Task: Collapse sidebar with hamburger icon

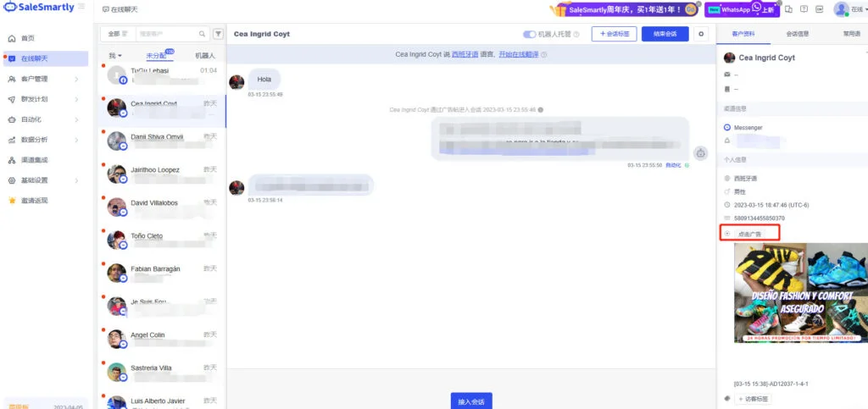Action: [81, 7]
